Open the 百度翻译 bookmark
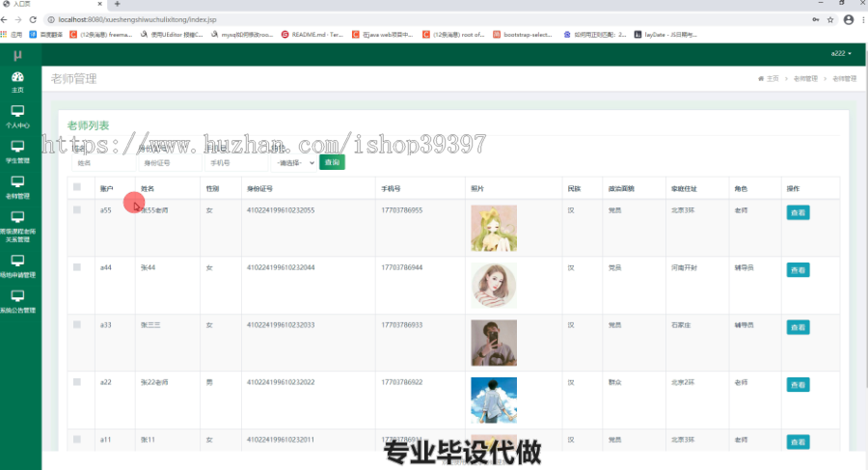 (46, 35)
